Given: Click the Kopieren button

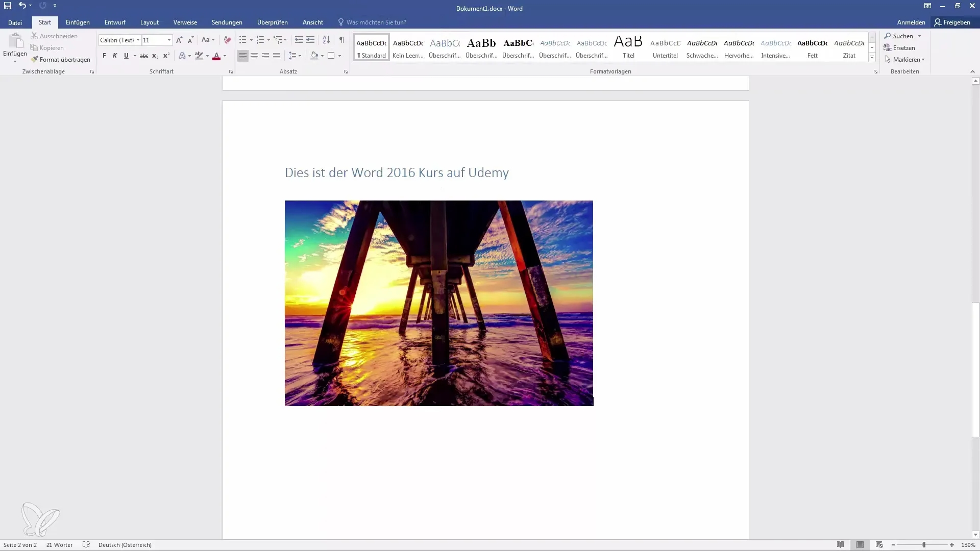Looking at the screenshot, I should (47, 48).
